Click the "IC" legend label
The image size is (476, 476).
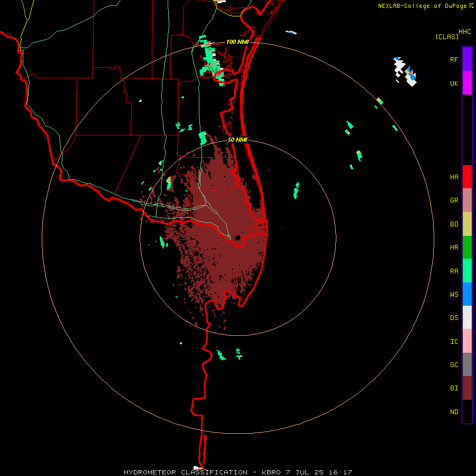454,342
